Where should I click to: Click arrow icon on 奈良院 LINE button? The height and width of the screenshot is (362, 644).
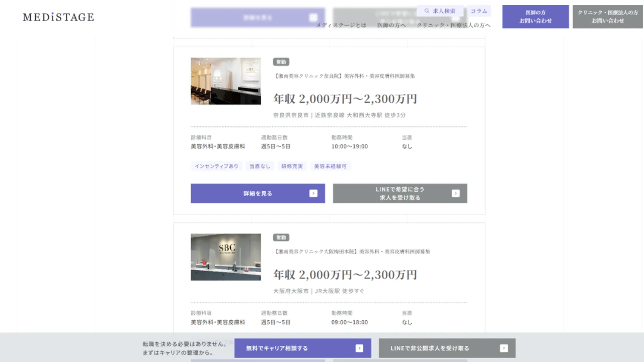click(x=456, y=193)
